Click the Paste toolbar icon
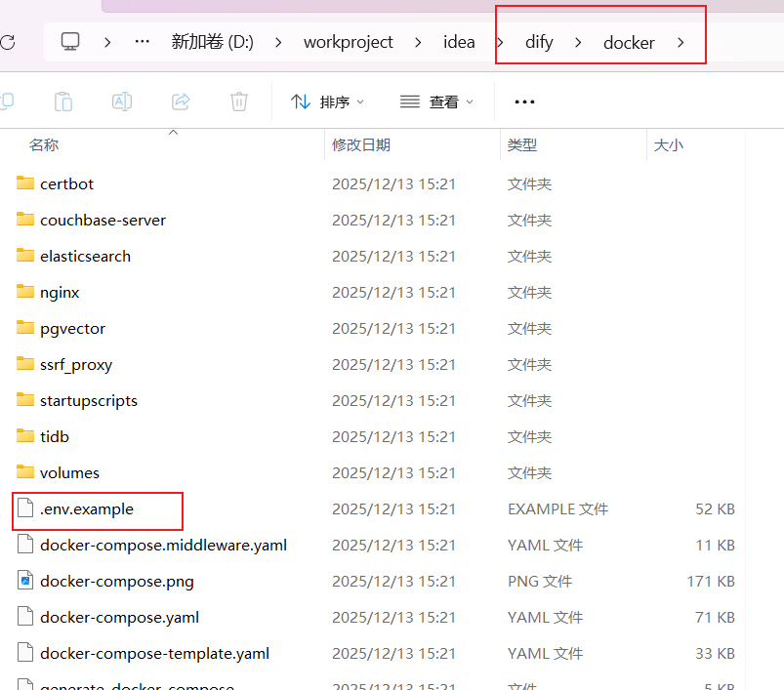 (63, 101)
